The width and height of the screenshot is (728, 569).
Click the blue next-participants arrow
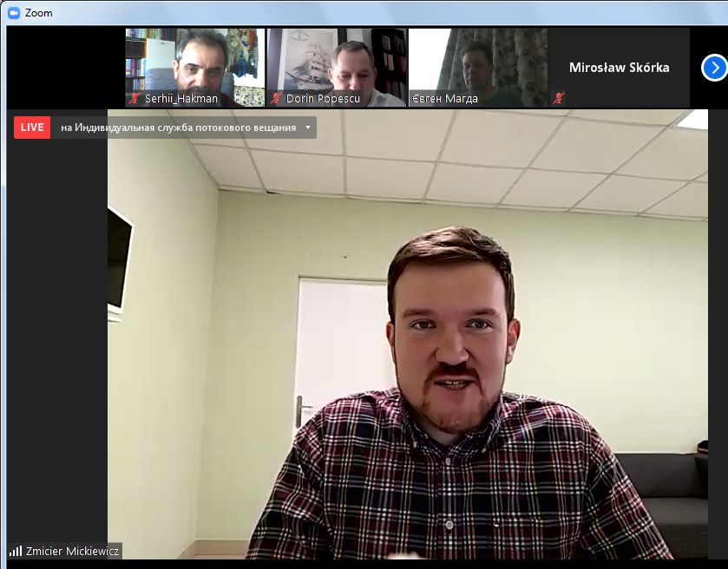713,68
